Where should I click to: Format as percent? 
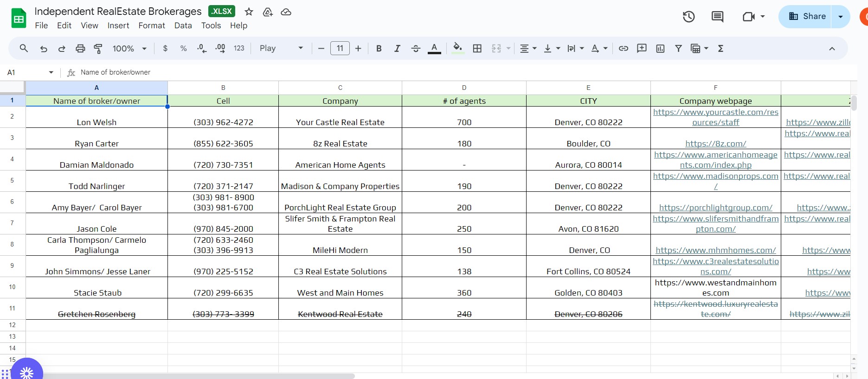click(x=184, y=48)
